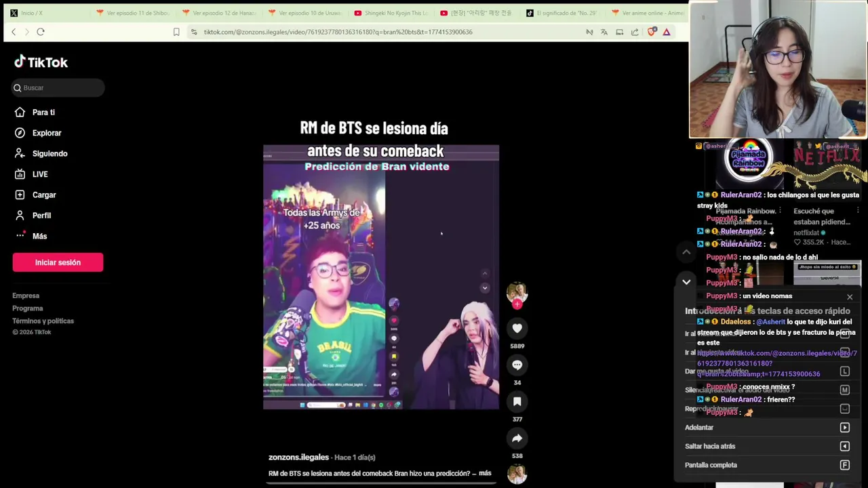Image resolution: width=868 pixels, height=488 pixels.
Task: Click the Brave Rewards triangle icon
Action: (667, 32)
